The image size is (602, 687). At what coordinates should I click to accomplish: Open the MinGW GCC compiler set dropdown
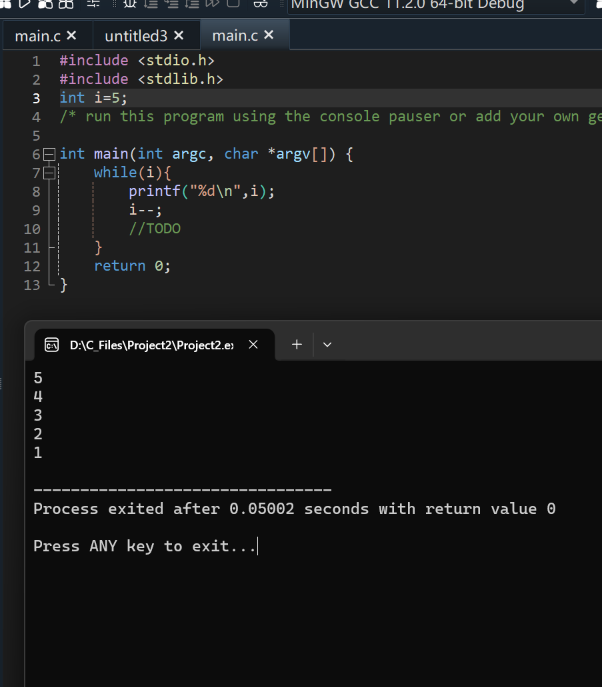point(436,5)
